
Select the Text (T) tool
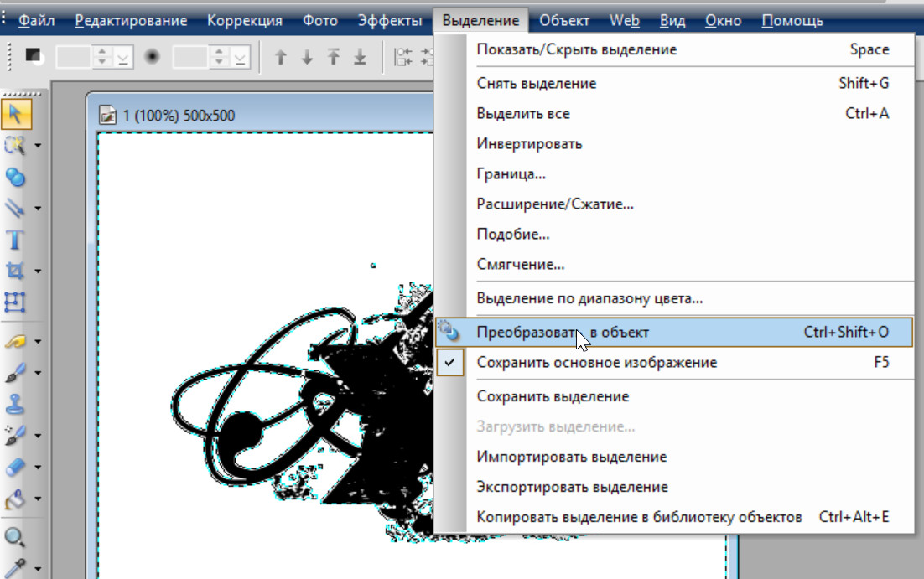(x=15, y=240)
